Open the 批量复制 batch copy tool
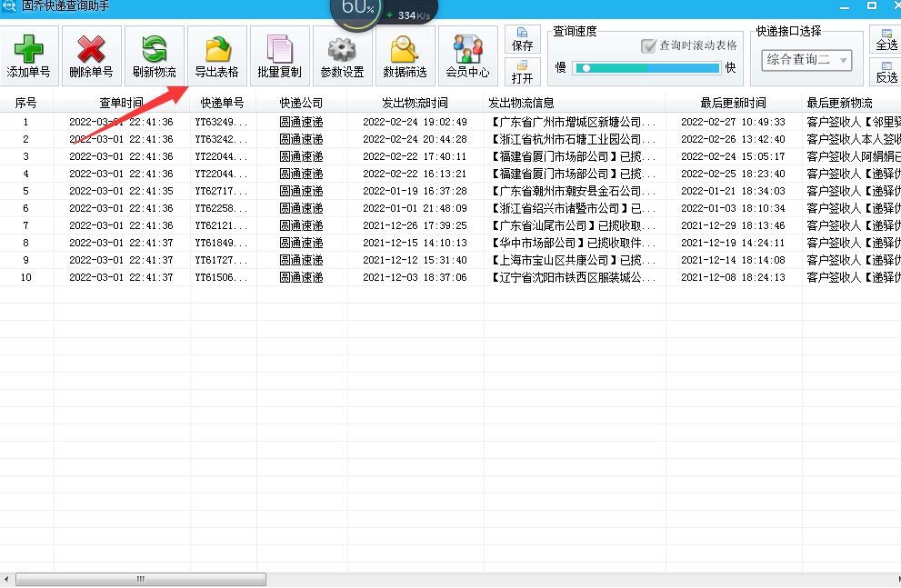Image resolution: width=901 pixels, height=588 pixels. (278, 55)
